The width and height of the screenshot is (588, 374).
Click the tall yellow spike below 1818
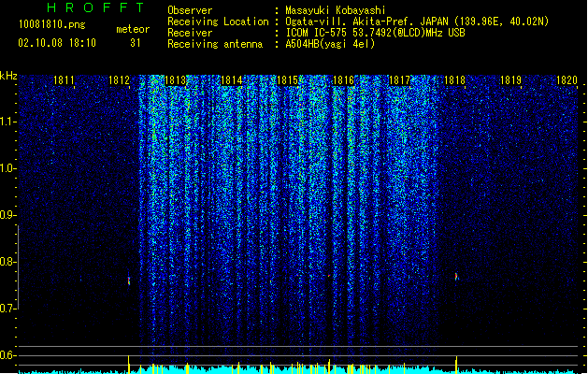(x=456, y=365)
